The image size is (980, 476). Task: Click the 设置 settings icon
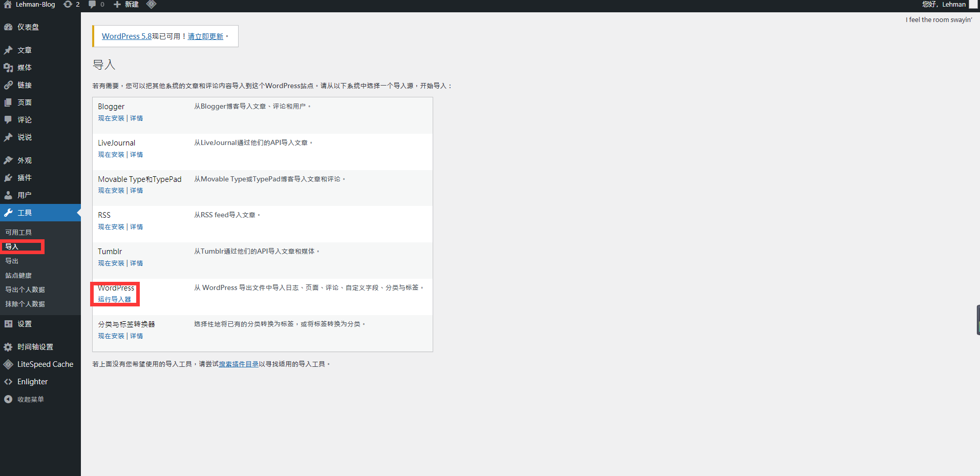click(x=8, y=324)
